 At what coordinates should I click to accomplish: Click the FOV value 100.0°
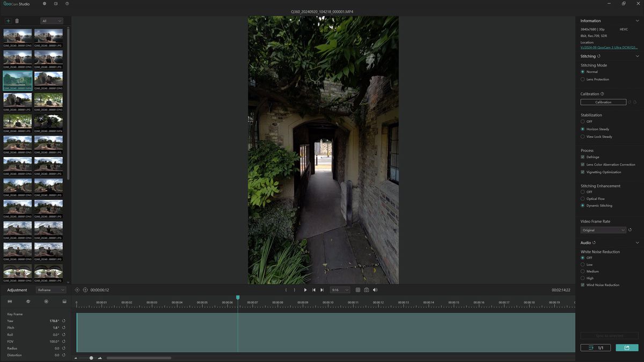point(54,342)
